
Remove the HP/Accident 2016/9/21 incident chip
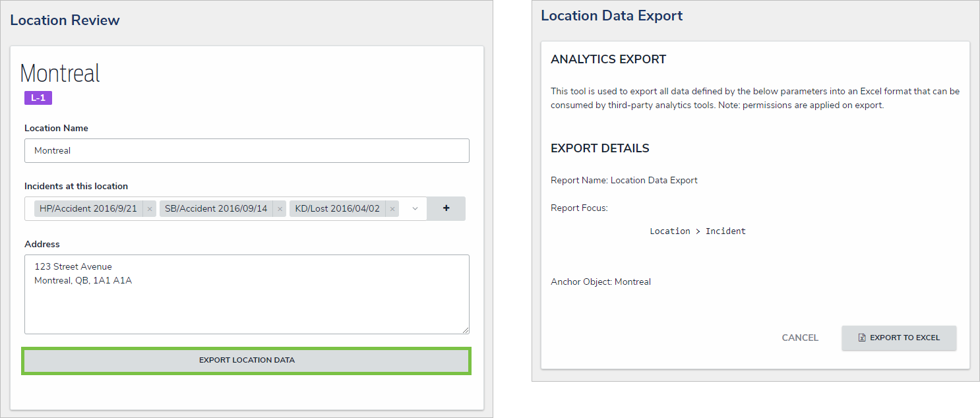150,209
